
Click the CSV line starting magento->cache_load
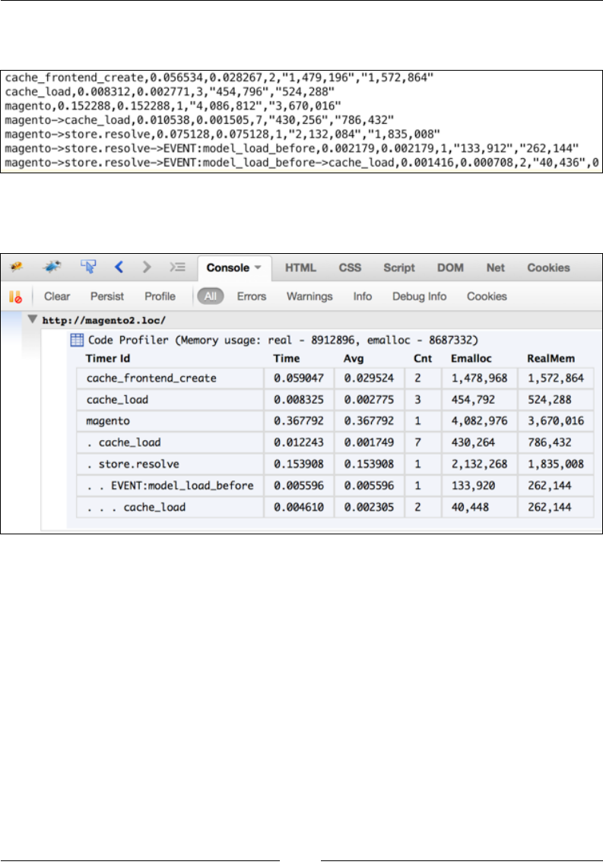pyautogui.click(x=199, y=120)
